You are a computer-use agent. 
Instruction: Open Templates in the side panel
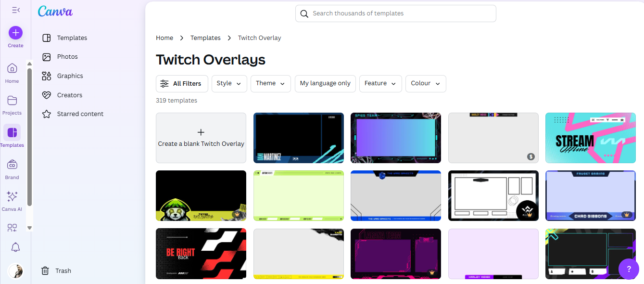[x=64, y=38]
